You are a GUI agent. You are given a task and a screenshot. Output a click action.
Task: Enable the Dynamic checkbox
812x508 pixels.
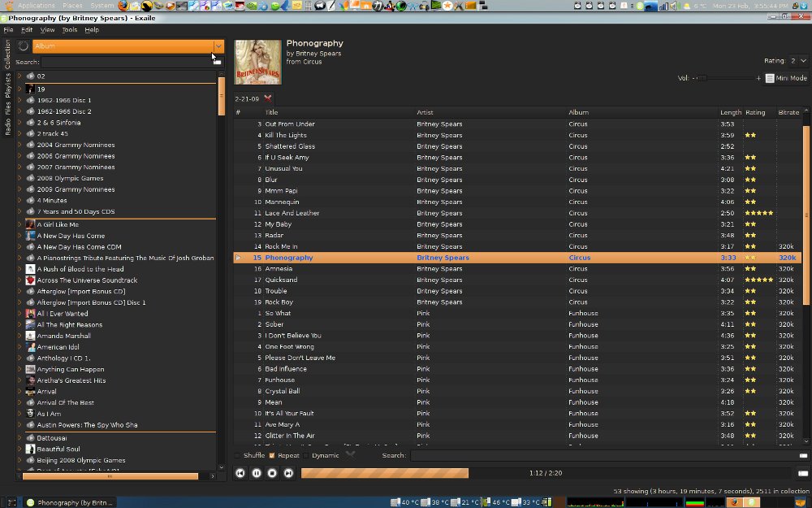pyautogui.click(x=306, y=456)
